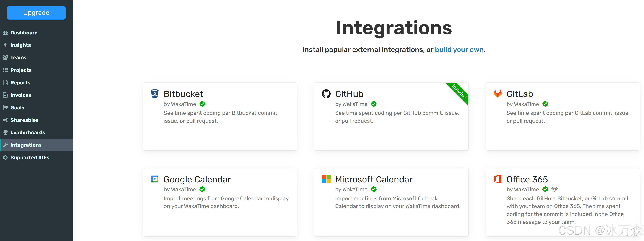This screenshot has width=644, height=241.
Task: Click the diamond premium icon on Office 365
Action: pos(554,189)
